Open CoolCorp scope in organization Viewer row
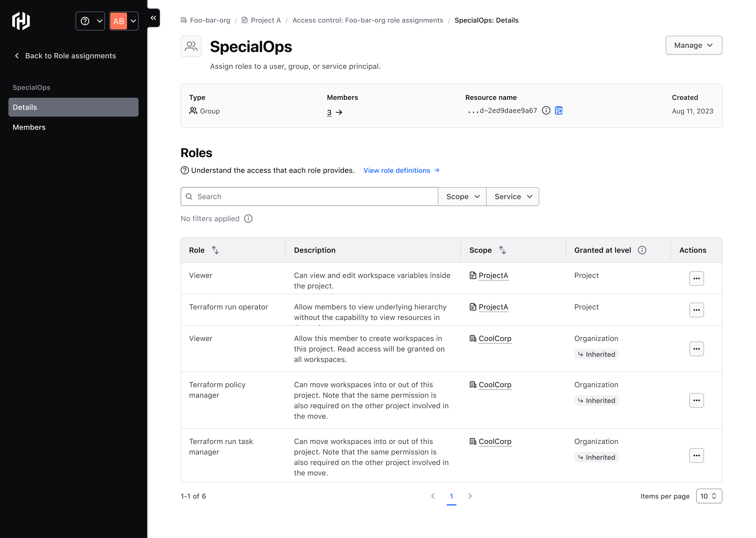 point(495,338)
